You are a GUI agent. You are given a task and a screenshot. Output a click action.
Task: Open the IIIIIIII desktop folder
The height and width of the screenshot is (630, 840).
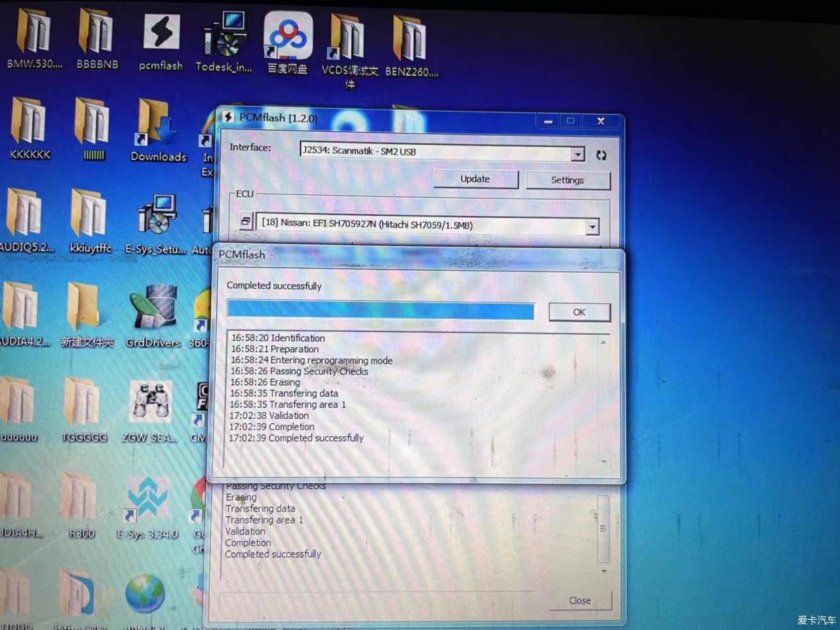93,128
